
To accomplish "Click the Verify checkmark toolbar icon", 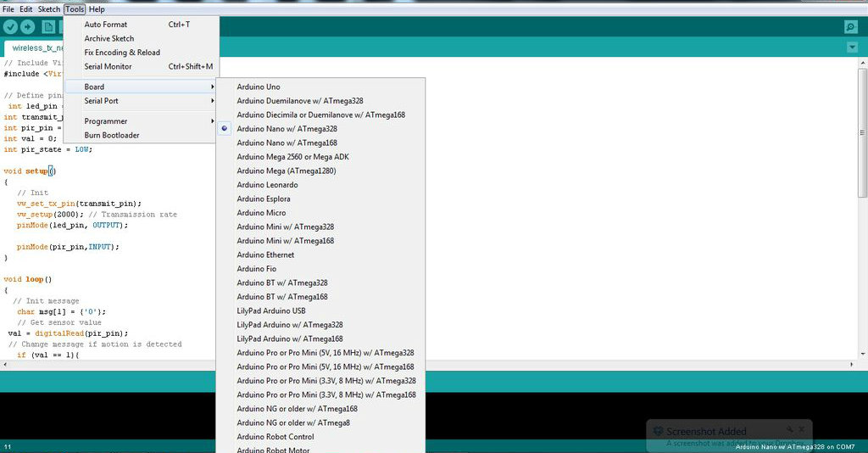I will pos(10,26).
